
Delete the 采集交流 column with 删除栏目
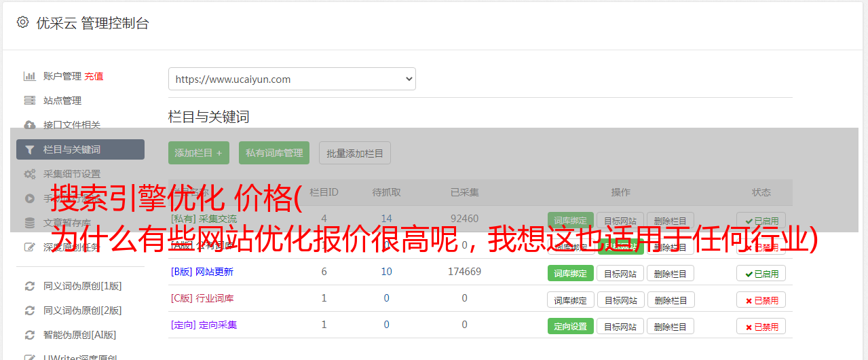click(671, 220)
